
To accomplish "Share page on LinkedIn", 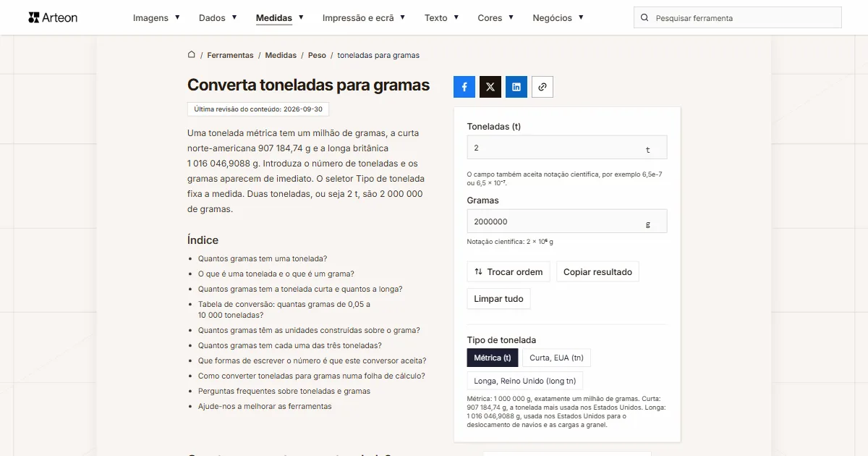I will pyautogui.click(x=516, y=87).
